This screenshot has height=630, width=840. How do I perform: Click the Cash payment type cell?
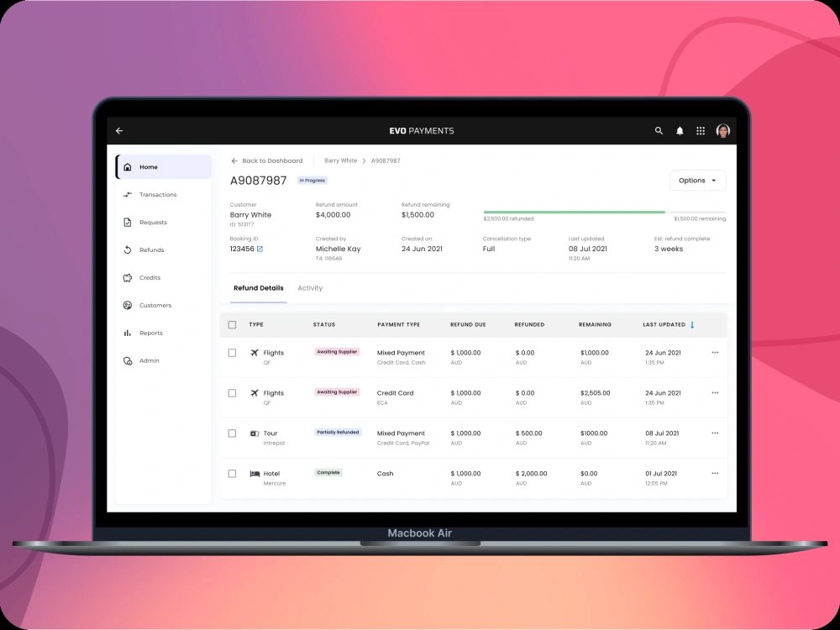(x=386, y=474)
